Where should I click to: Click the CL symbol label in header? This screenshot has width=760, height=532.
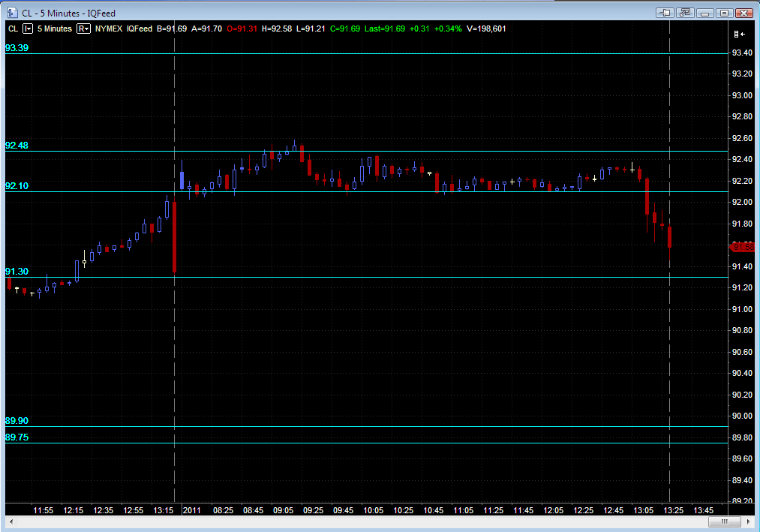coord(13,29)
